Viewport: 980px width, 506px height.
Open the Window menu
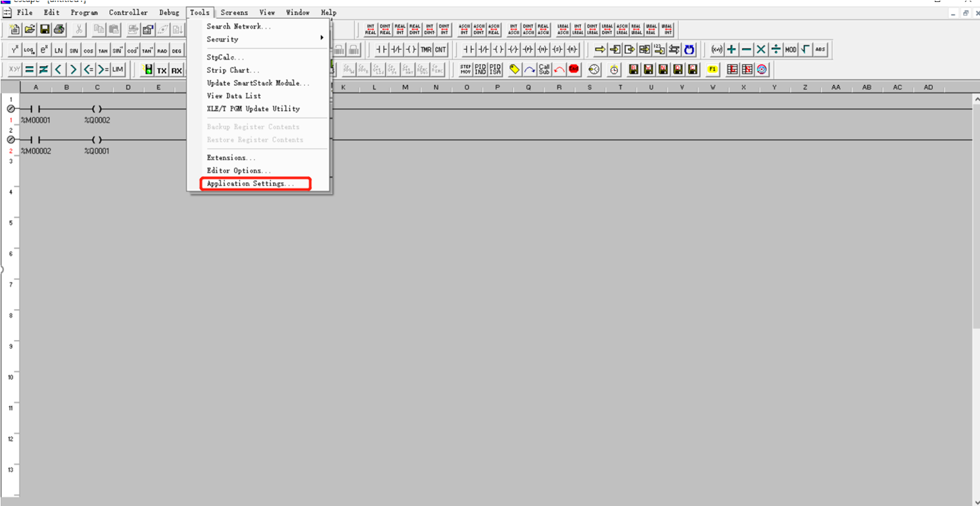click(298, 12)
